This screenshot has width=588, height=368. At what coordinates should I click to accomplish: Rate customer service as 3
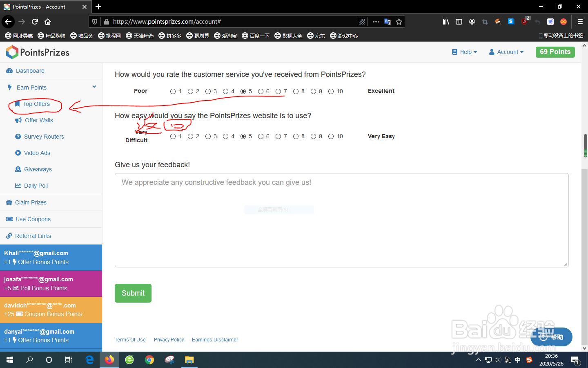click(208, 91)
